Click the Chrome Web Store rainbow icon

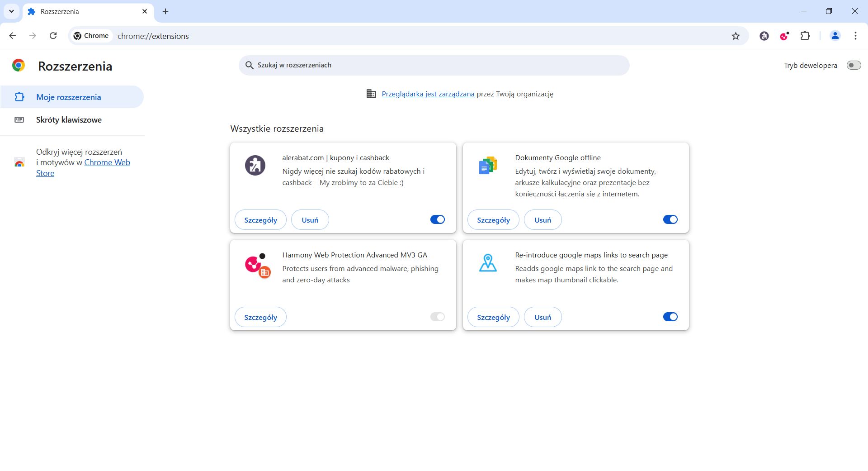pyautogui.click(x=19, y=162)
